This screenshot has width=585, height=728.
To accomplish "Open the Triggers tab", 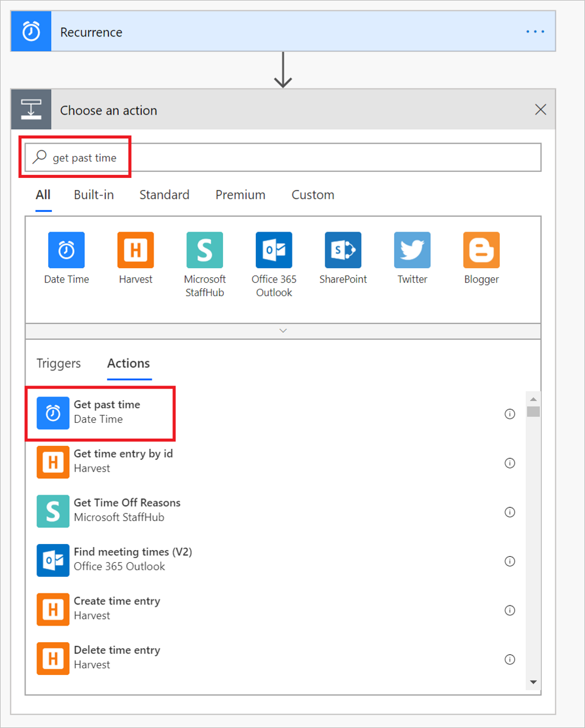I will (58, 364).
